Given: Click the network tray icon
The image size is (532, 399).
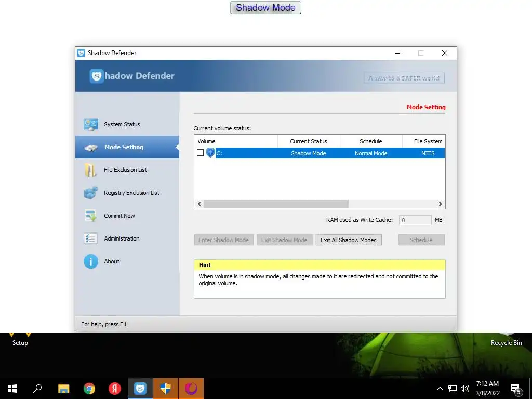Looking at the screenshot, I should (453, 389).
